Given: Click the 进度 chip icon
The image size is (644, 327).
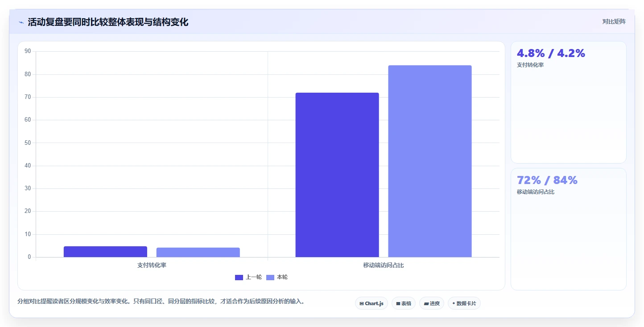Looking at the screenshot, I should coord(426,303).
